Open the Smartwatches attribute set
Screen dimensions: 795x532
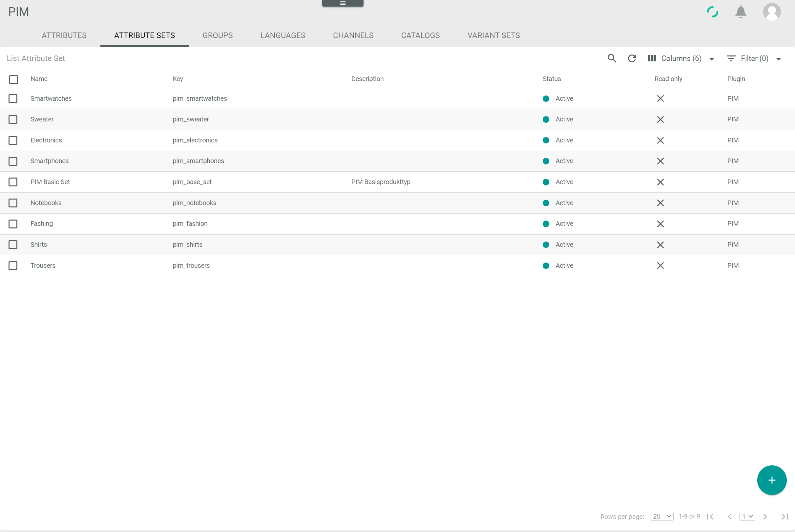(51, 98)
